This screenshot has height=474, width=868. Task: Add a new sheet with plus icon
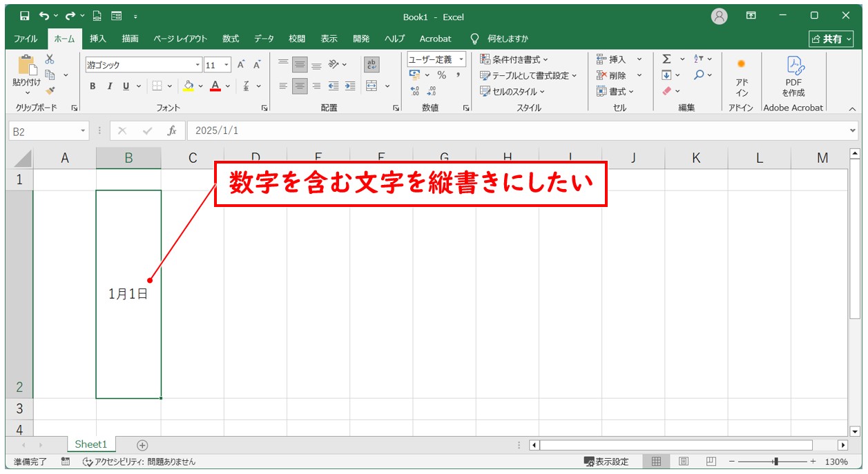coord(142,445)
